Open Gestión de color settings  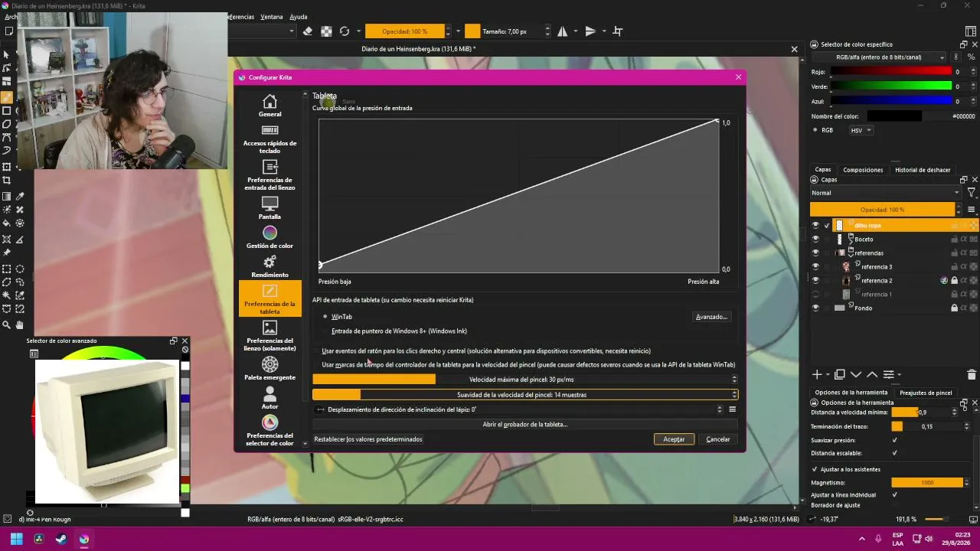(x=269, y=237)
